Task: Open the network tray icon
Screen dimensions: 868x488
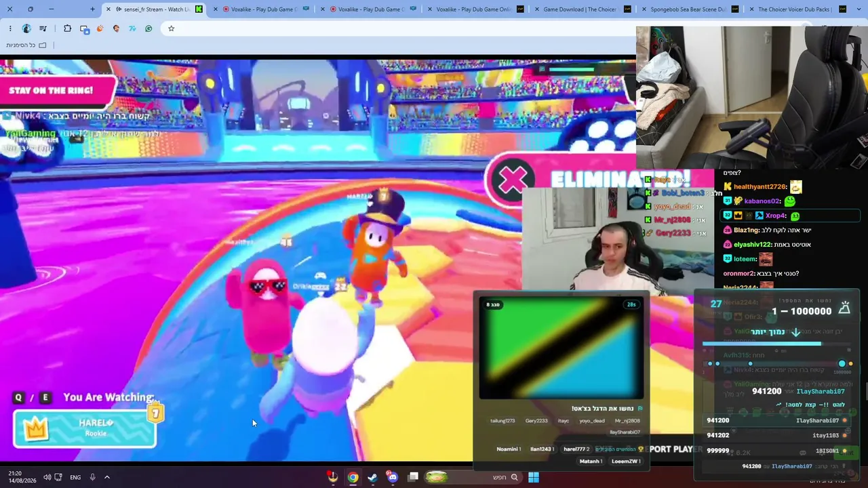Action: coord(58,477)
